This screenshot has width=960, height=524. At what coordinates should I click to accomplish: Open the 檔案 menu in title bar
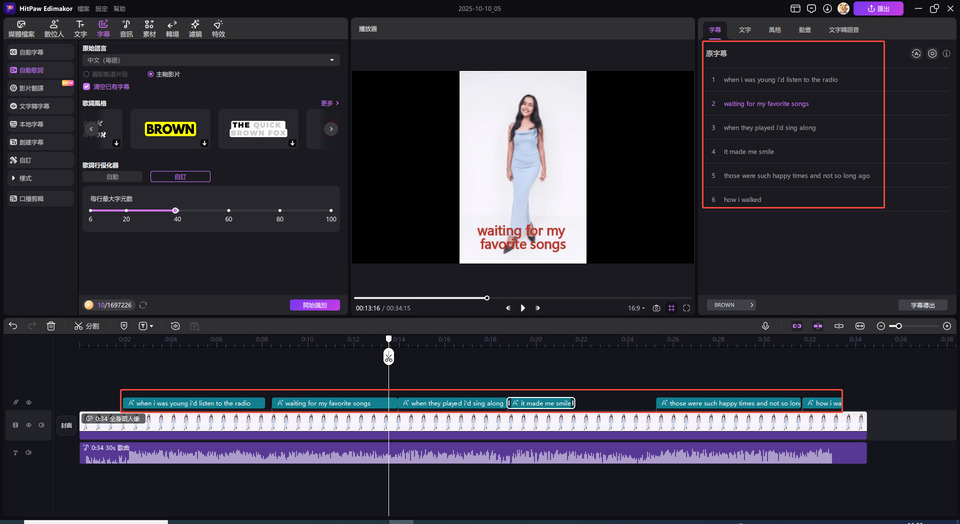click(83, 8)
